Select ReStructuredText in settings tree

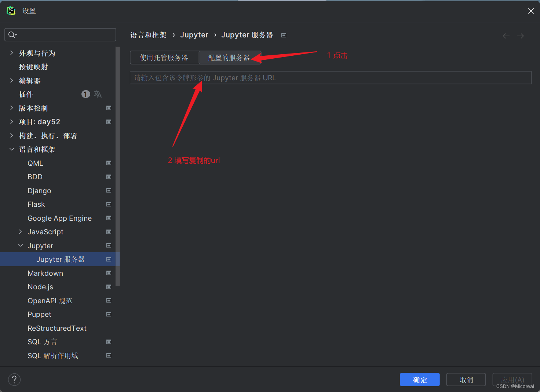pos(57,328)
